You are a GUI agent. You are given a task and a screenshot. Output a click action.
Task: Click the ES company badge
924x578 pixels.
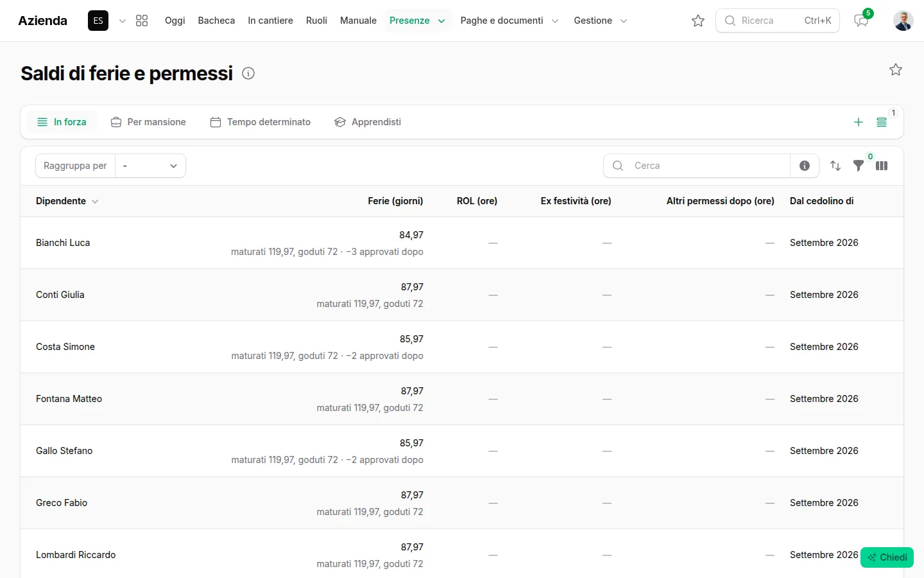point(98,21)
